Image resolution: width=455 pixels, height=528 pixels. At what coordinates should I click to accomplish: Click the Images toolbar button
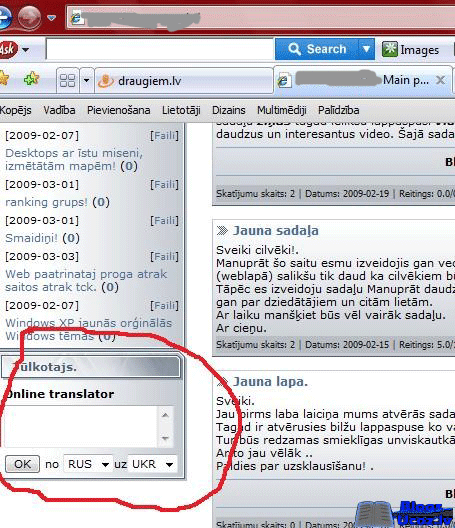[x=411, y=50]
